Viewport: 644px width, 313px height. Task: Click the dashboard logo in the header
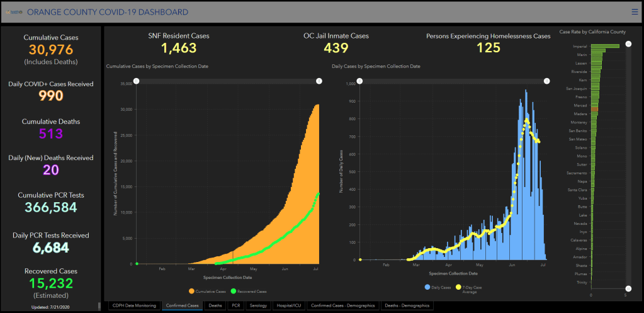15,12
